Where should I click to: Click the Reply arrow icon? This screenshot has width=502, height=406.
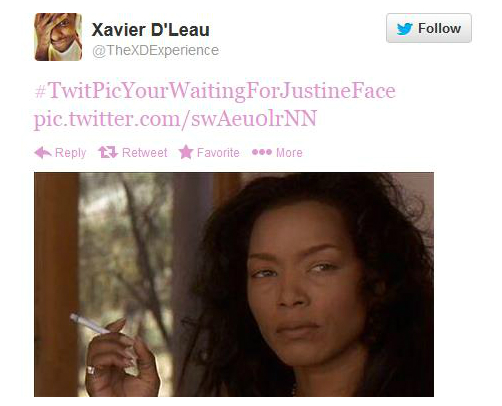tap(43, 153)
